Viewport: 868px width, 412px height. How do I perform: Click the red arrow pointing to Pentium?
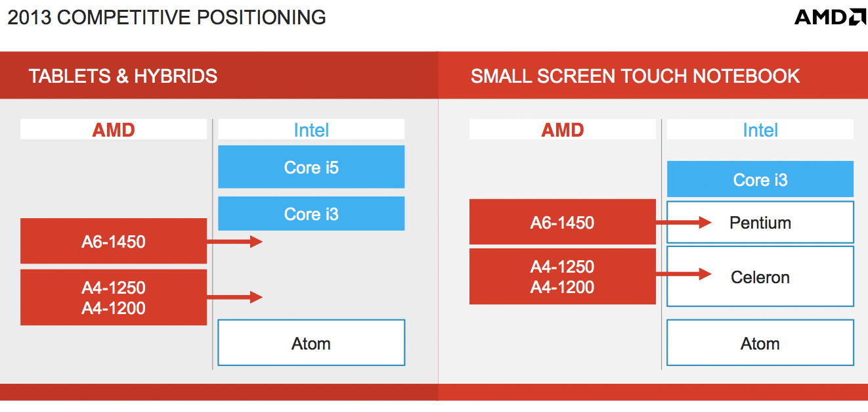pos(684,223)
